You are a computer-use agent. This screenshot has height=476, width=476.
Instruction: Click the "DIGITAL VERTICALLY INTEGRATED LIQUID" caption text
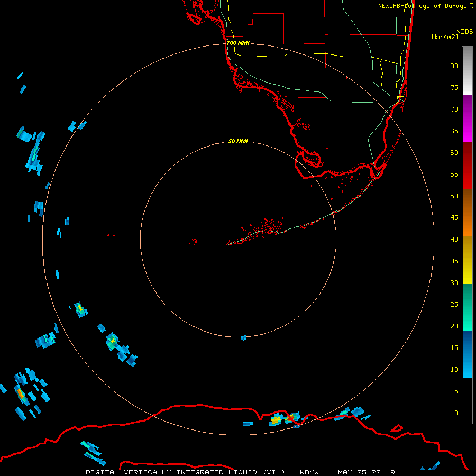click(x=173, y=472)
